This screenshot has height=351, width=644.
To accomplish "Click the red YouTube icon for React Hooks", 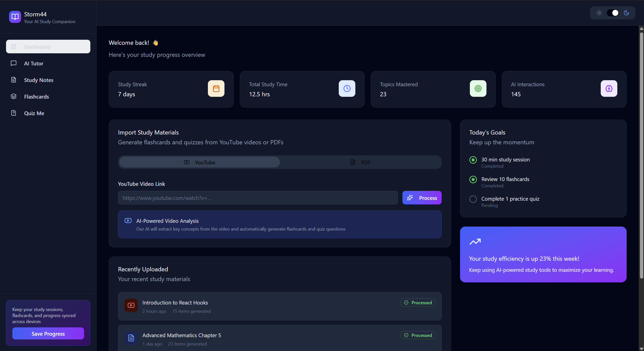I will tap(131, 305).
